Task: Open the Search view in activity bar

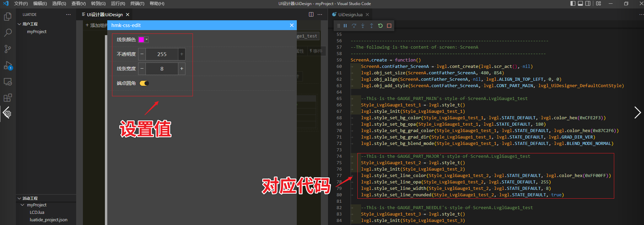Action: pos(7,33)
